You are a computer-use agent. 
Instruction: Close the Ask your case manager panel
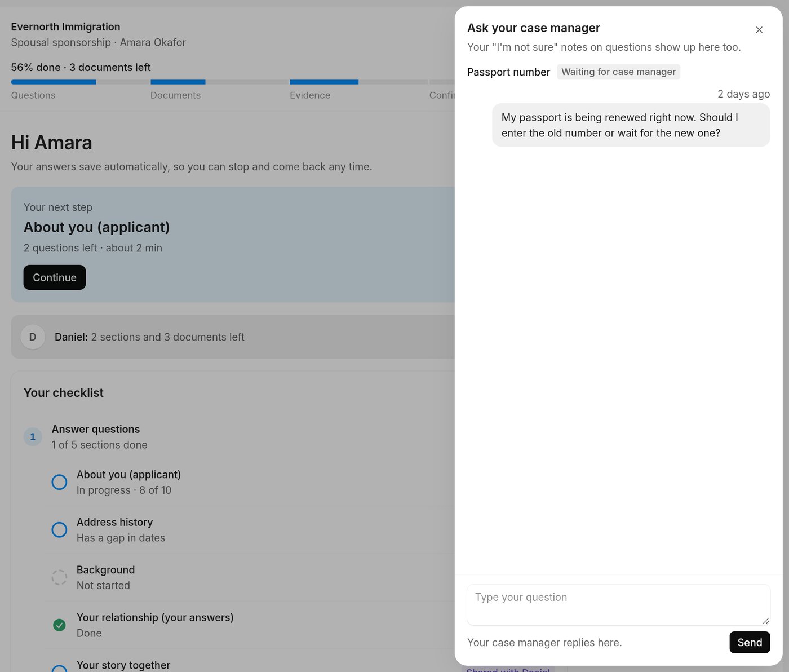coord(759,30)
